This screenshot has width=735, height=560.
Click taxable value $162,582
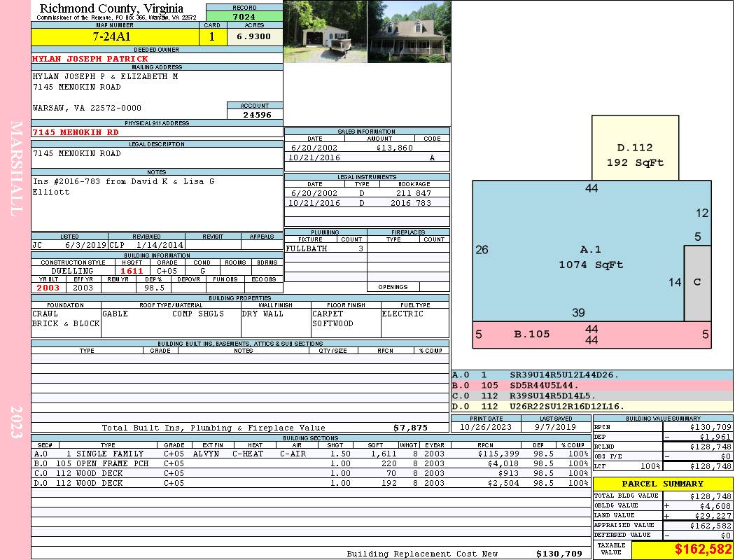702,549
